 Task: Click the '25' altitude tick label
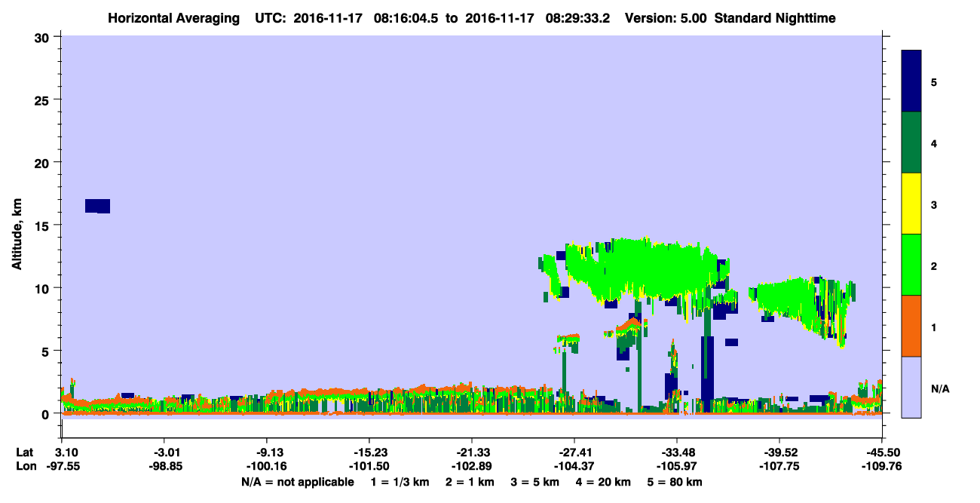44,100
